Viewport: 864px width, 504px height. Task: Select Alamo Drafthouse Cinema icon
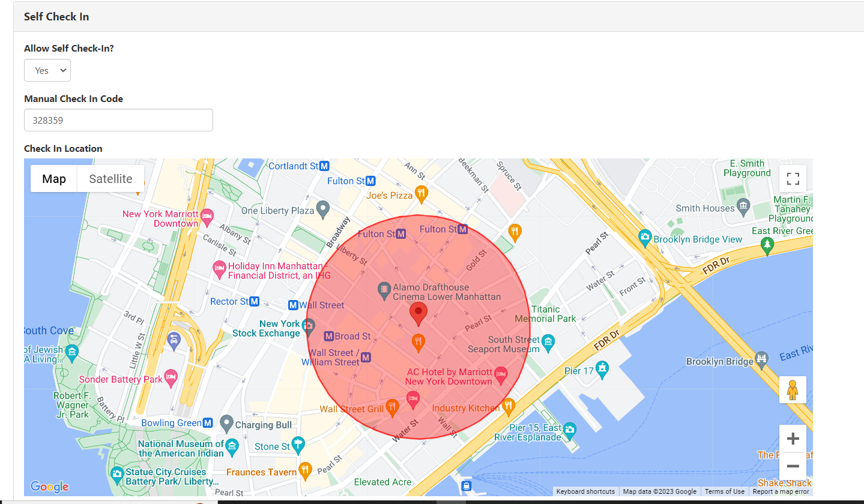pyautogui.click(x=384, y=292)
